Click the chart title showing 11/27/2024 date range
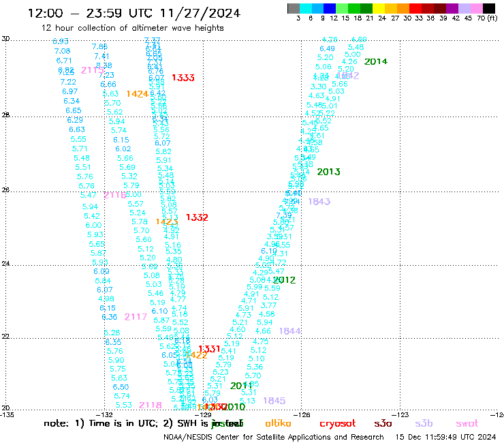Image resolution: width=504 pixels, height=443 pixels. click(x=134, y=13)
